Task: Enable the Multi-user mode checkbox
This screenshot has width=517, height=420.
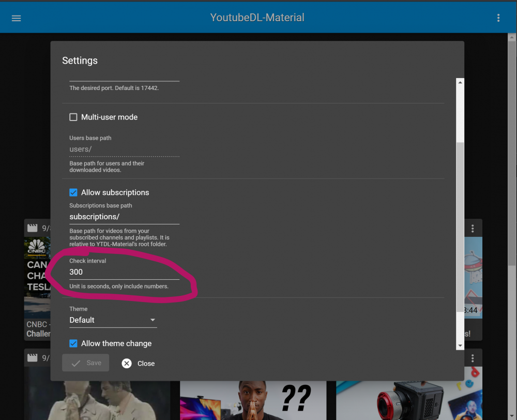Action: [x=73, y=117]
